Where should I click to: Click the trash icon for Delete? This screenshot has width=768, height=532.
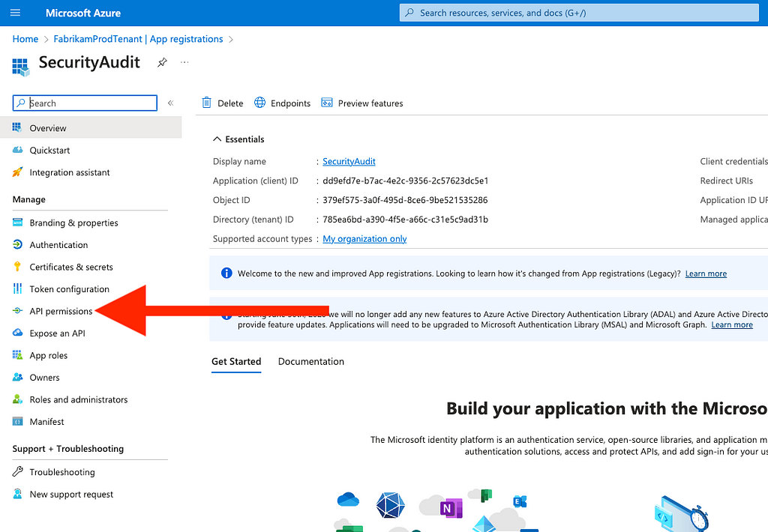[207, 103]
